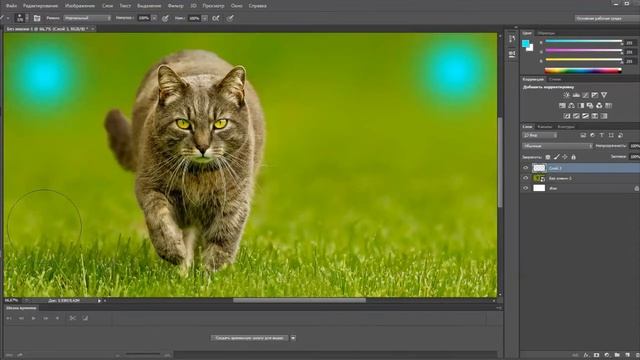Toggle lock layer position
Image resolution: width=640 pixels, height=360 pixels.
(x=565, y=157)
